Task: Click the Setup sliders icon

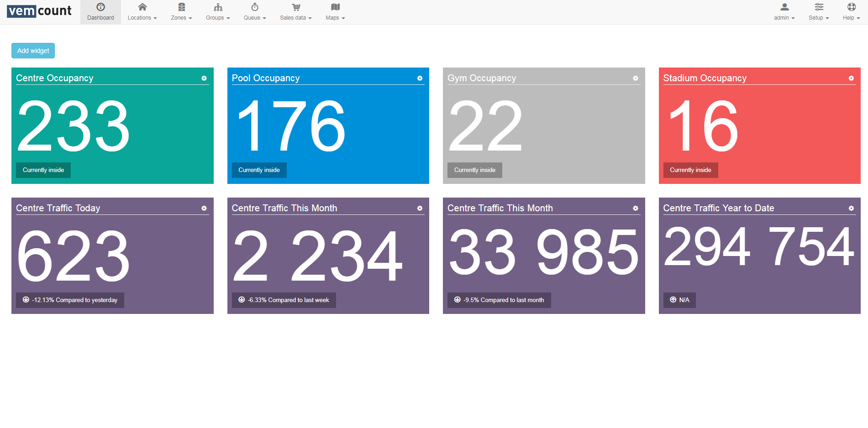Action: [819, 7]
